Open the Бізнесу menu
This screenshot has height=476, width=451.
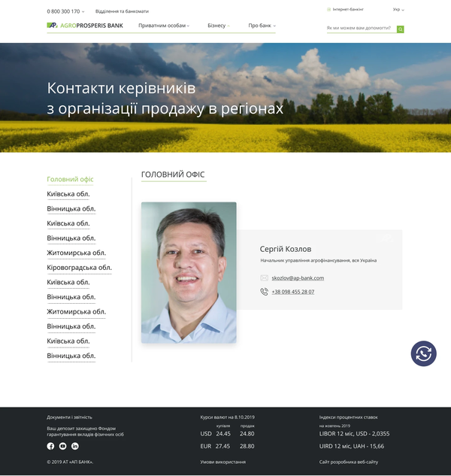pos(219,26)
